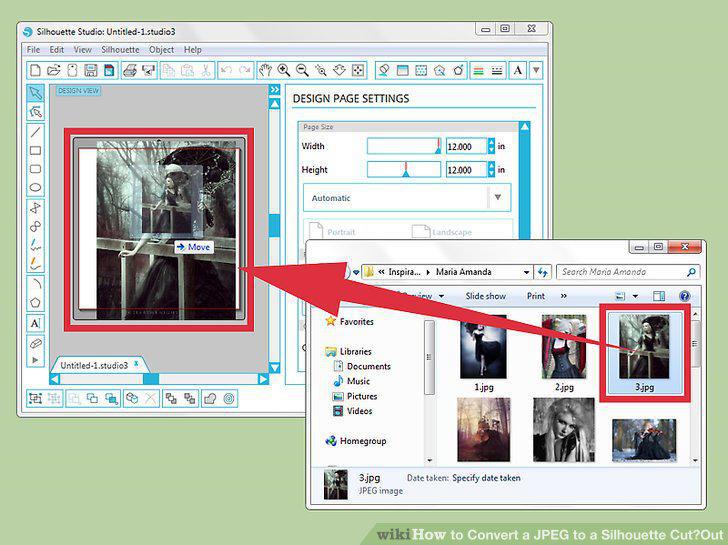Click the Specify date taken link
This screenshot has width=728, height=545.
click(486, 478)
